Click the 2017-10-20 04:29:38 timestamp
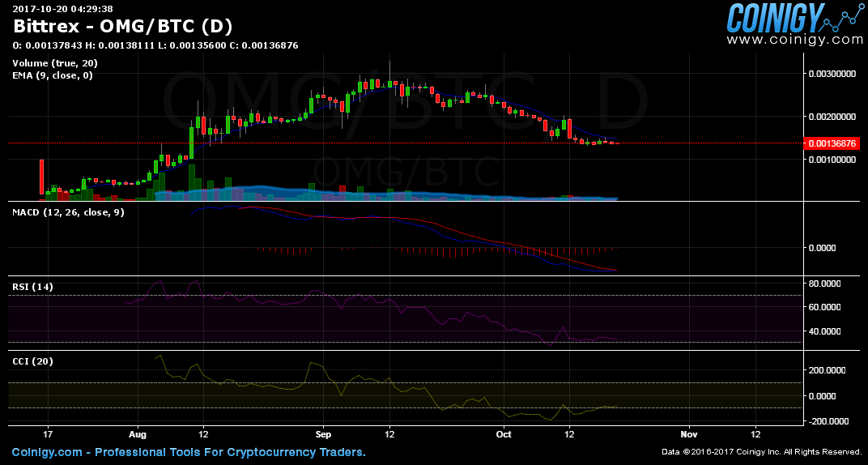This screenshot has height=465, width=868. point(62,9)
